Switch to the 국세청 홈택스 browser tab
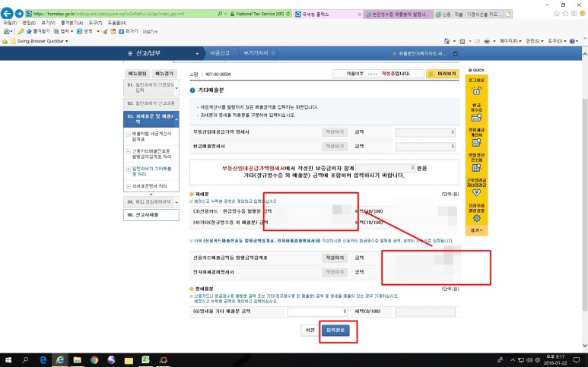 pos(328,14)
